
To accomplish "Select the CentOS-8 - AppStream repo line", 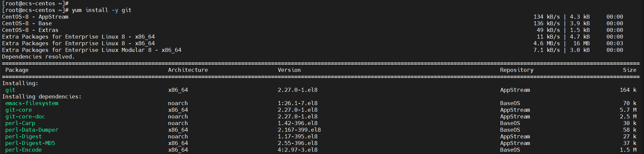I will [35, 17].
